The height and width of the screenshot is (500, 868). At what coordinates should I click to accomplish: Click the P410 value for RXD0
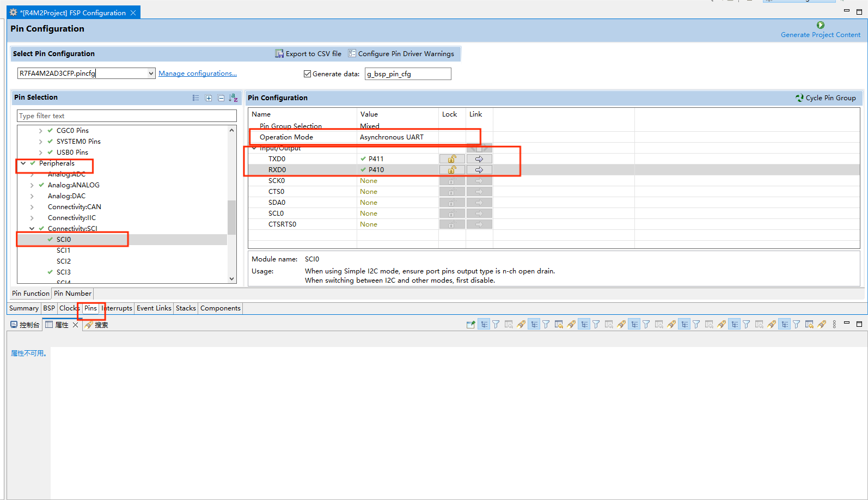pyautogui.click(x=376, y=170)
